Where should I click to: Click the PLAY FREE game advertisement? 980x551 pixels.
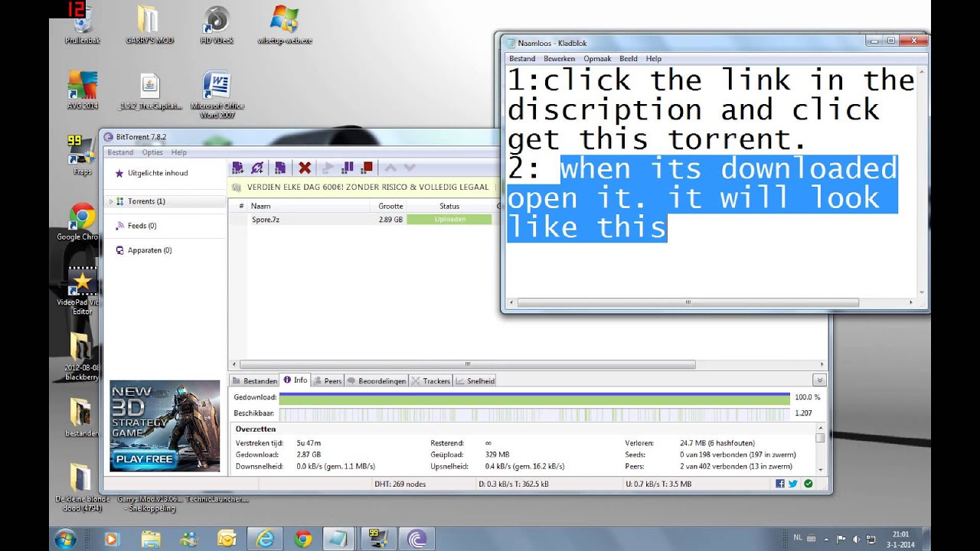165,425
